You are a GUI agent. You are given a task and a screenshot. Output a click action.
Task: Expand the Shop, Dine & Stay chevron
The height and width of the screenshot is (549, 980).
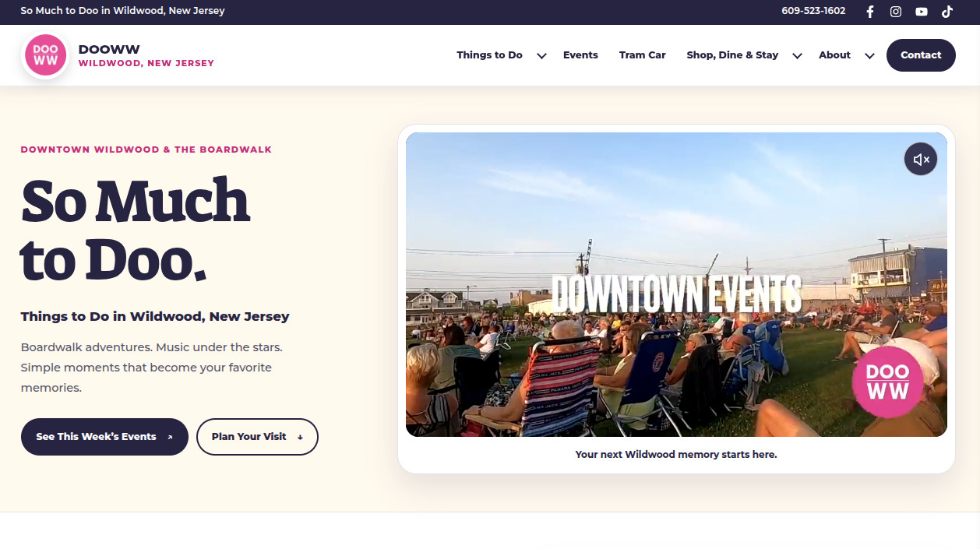pyautogui.click(x=797, y=55)
